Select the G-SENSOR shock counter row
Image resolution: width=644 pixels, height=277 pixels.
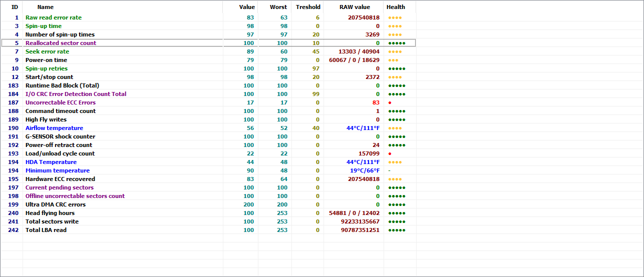point(208,136)
